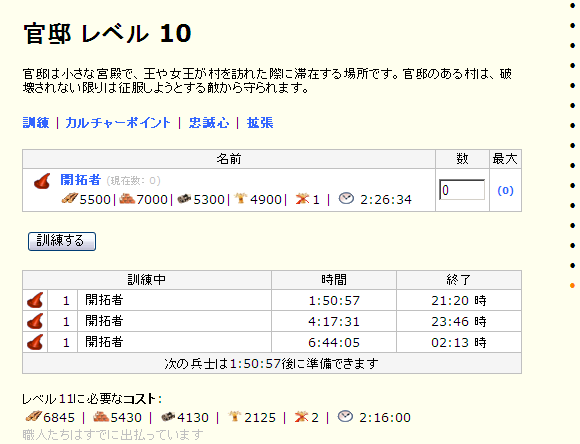The image size is (580, 444).
Task: Switch to the 拡張 tab
Action: coord(260,122)
